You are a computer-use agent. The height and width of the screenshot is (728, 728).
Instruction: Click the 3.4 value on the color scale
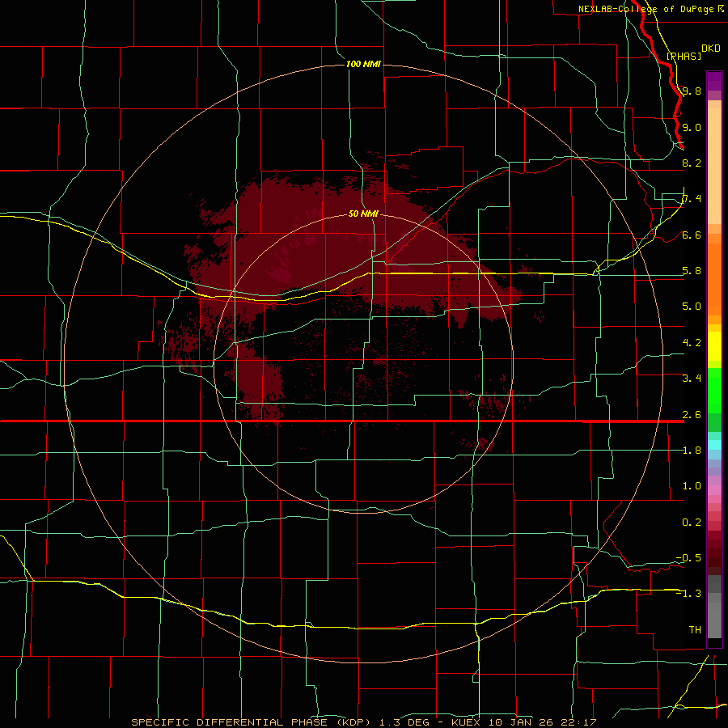(x=692, y=379)
